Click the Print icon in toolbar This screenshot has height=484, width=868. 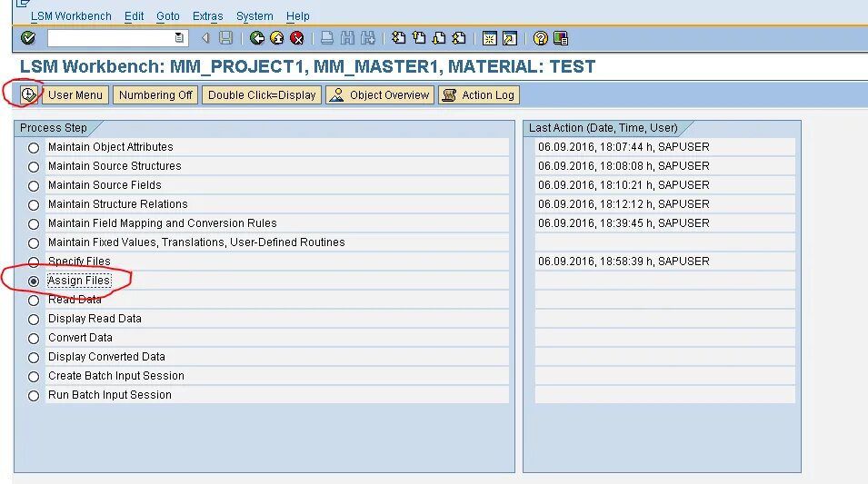[x=327, y=37]
